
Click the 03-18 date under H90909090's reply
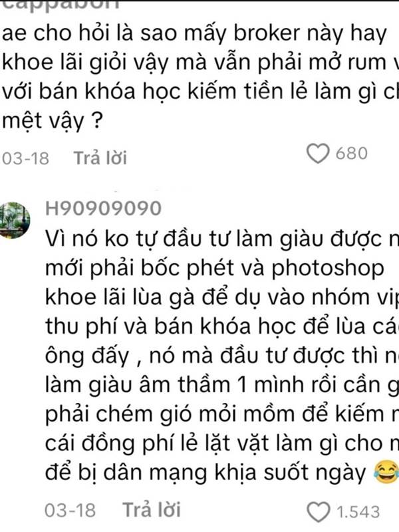pos(70,510)
